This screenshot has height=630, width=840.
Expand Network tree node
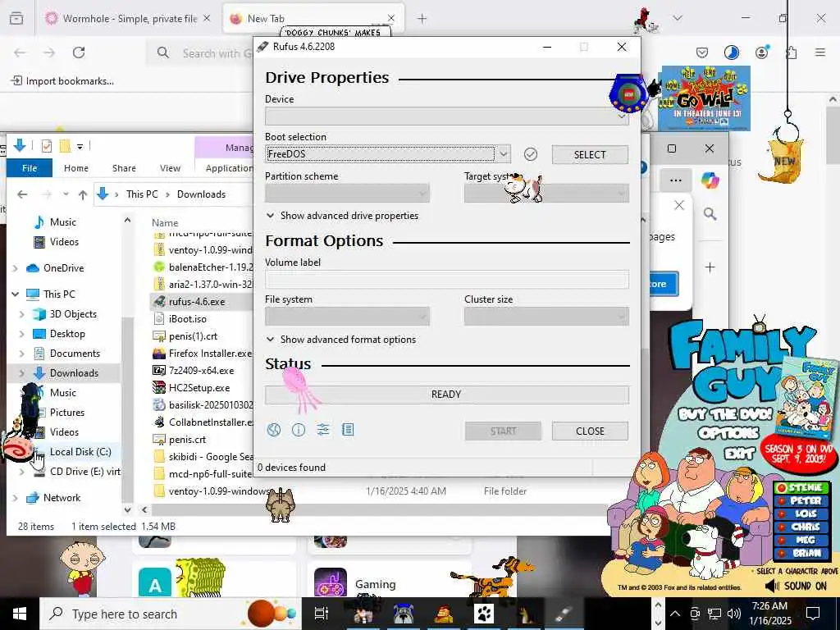(16, 498)
